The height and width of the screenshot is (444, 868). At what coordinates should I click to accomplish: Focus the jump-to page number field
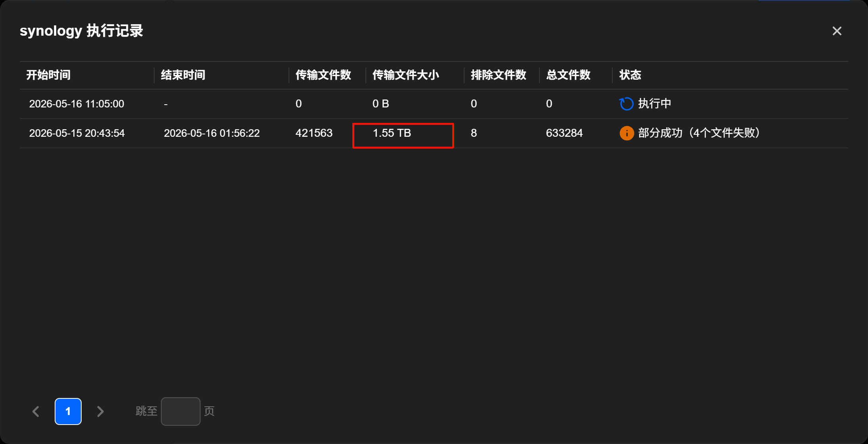[181, 411]
